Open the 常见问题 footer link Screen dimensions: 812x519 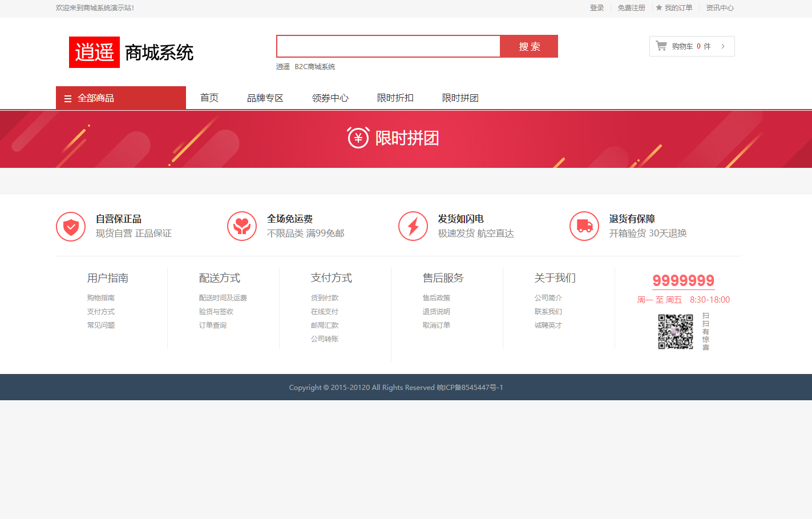101,325
